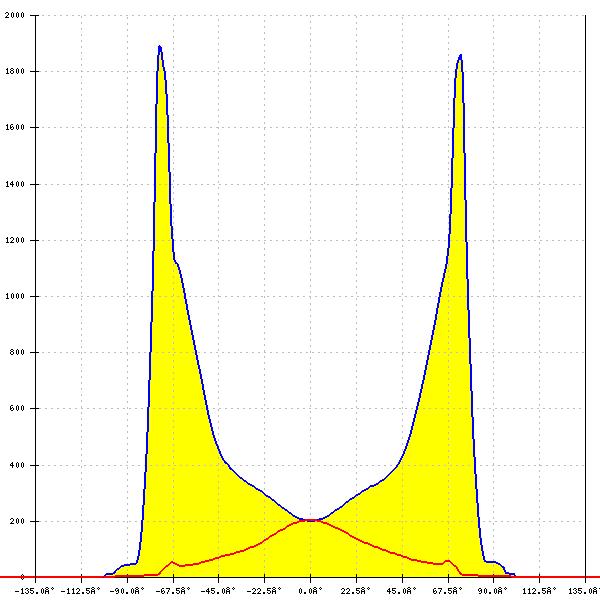The width and height of the screenshot is (600, 600).
Task: Click the -90.0 x-axis label
Action: [127, 591]
